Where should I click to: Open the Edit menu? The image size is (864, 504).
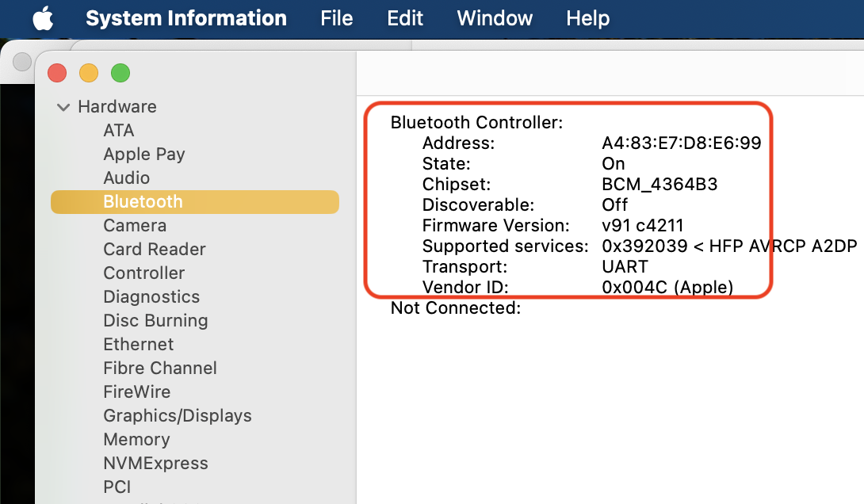pyautogui.click(x=405, y=18)
